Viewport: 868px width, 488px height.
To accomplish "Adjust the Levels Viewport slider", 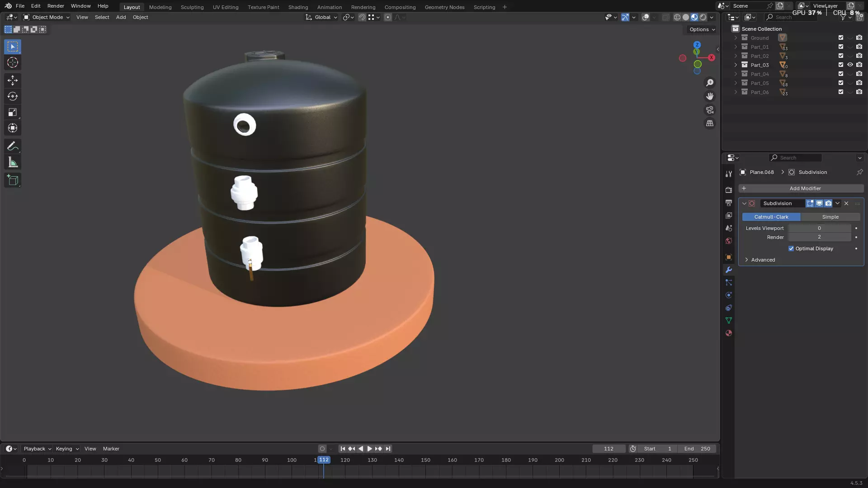I will 819,228.
